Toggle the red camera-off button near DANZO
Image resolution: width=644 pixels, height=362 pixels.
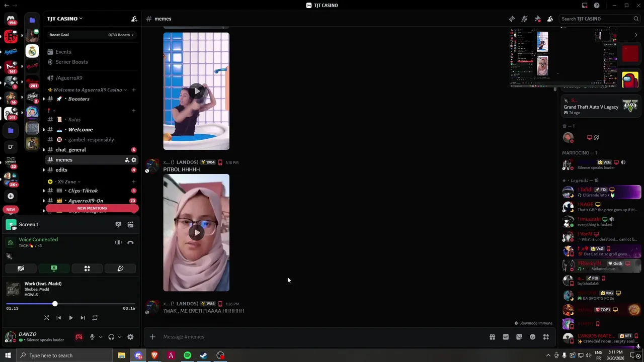pyautogui.click(x=78, y=337)
